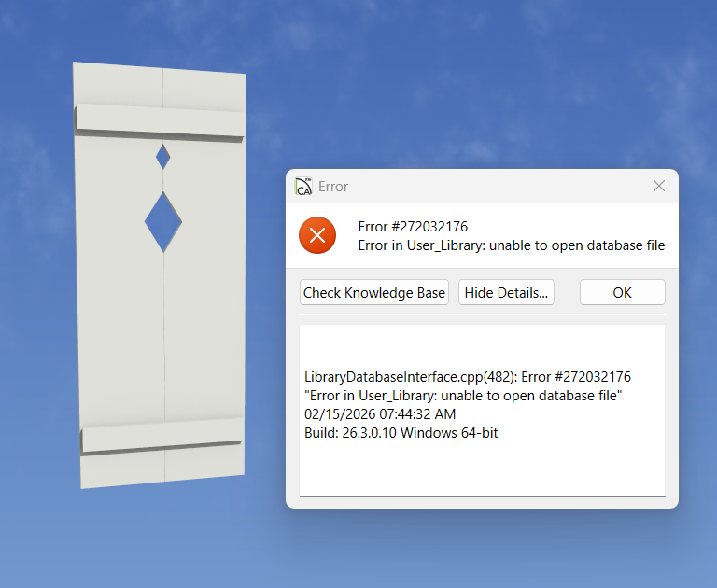
Task: Click the blue sky background in the 3D view
Action: tap(467, 84)
